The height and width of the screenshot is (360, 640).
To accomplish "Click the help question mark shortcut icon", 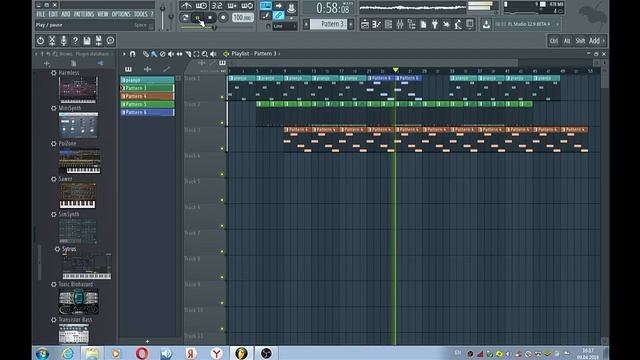I will (75, 40).
